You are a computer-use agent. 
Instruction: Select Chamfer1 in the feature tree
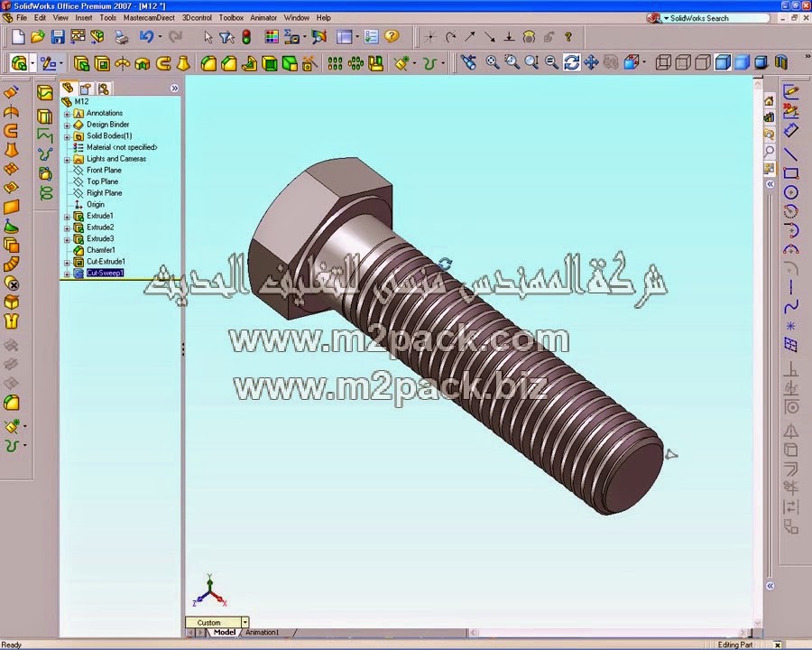pos(100,250)
